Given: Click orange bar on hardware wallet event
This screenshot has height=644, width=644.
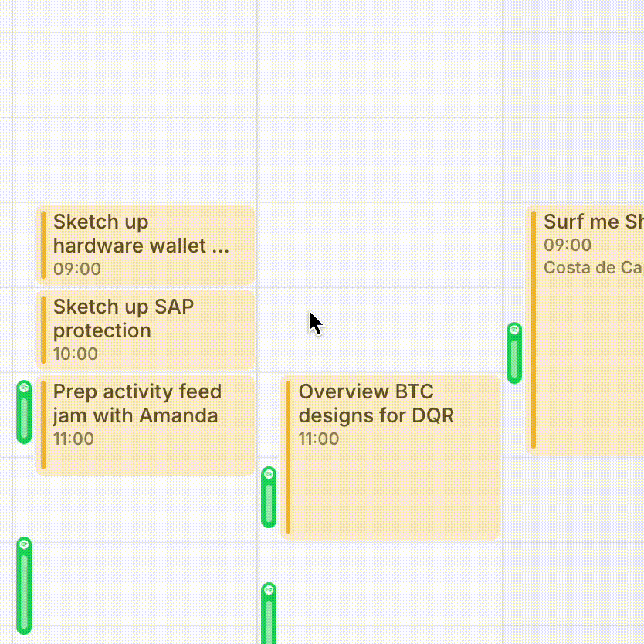Looking at the screenshot, I should pos(43,245).
